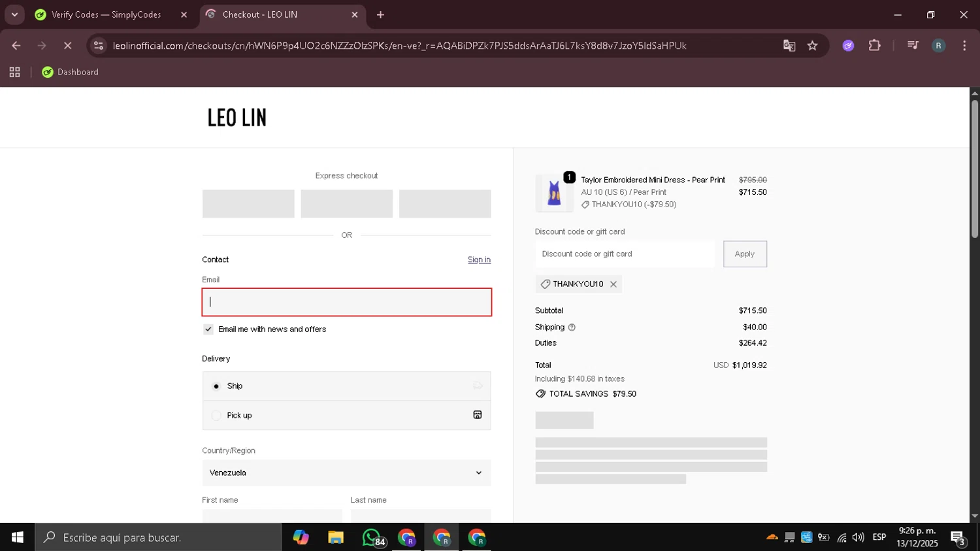
Task: Click first express checkout button placeholder
Action: (x=248, y=204)
